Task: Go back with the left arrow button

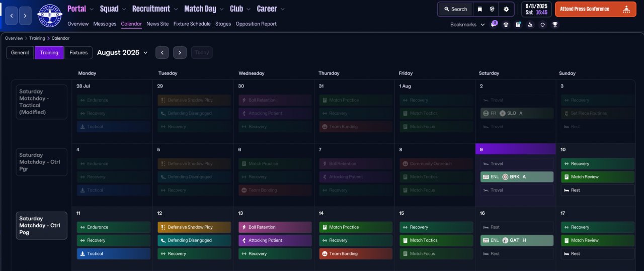Action: [x=12, y=16]
